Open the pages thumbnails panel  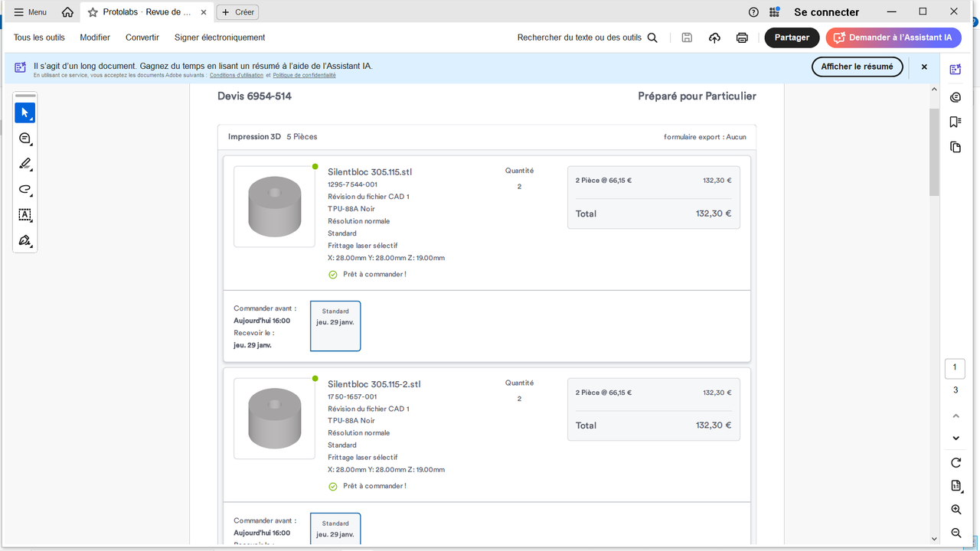click(x=955, y=147)
